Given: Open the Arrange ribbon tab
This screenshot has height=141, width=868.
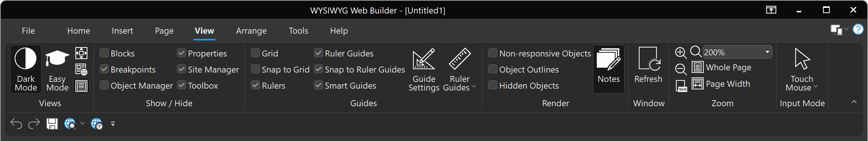Looking at the screenshot, I should [251, 31].
